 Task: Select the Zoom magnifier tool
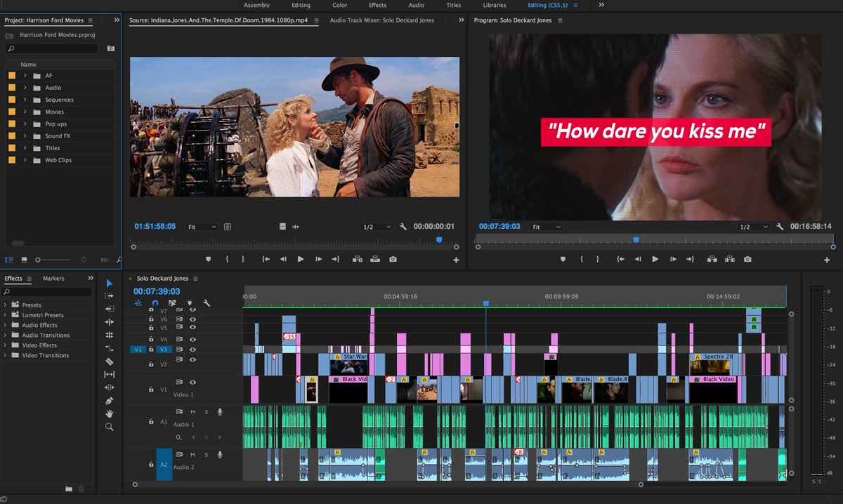click(110, 427)
